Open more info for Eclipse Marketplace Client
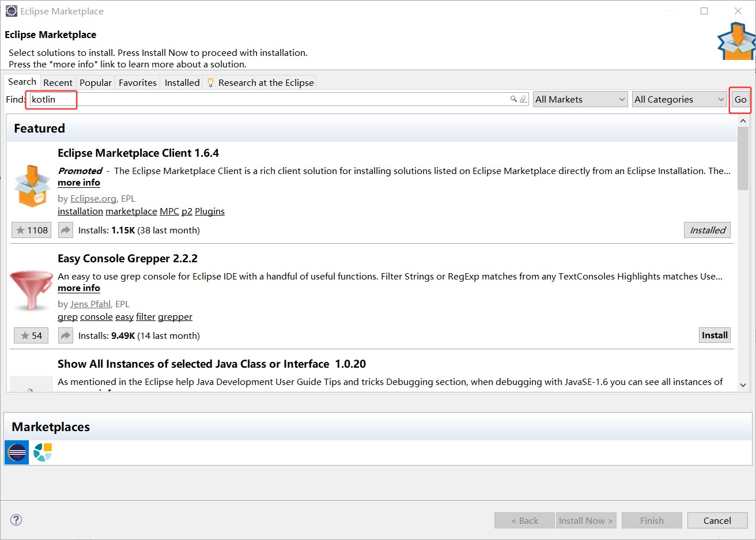 pos(79,183)
